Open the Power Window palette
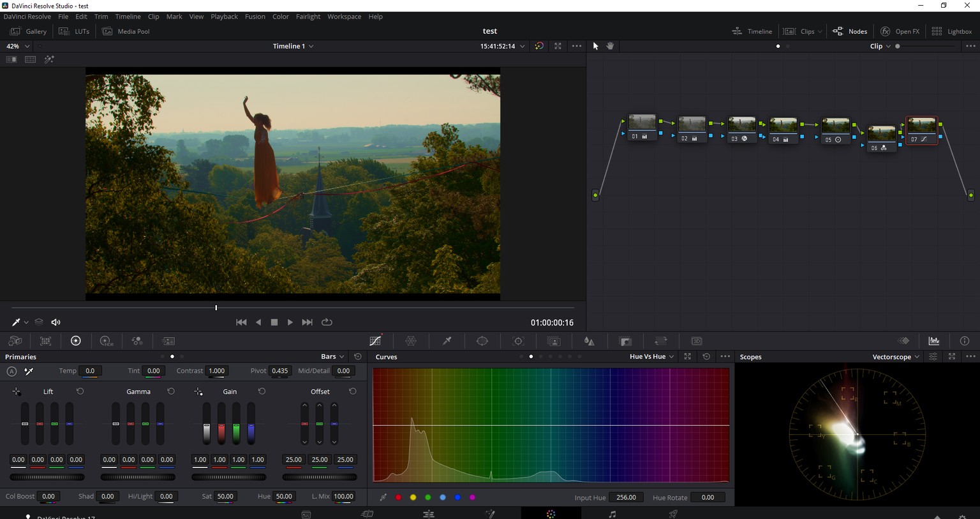Image resolution: width=980 pixels, height=519 pixels. [482, 341]
